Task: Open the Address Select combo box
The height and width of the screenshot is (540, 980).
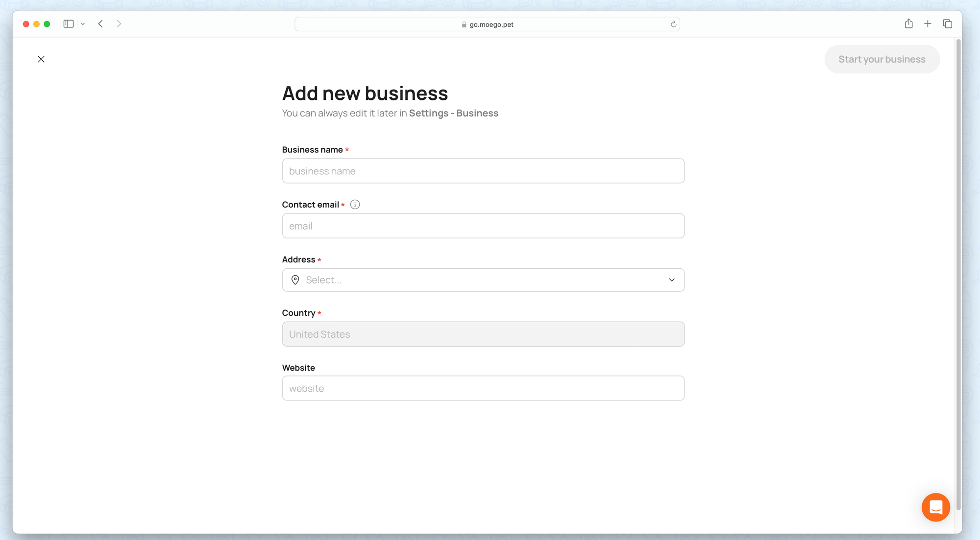Action: pos(483,280)
